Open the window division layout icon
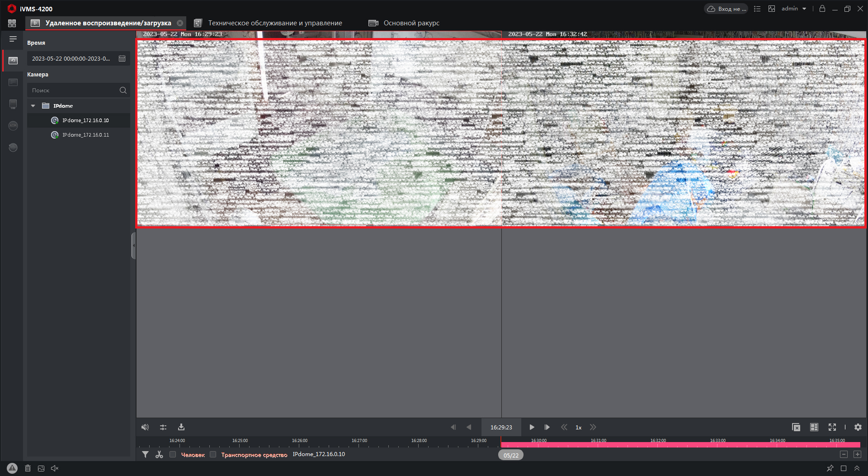 pos(814,427)
